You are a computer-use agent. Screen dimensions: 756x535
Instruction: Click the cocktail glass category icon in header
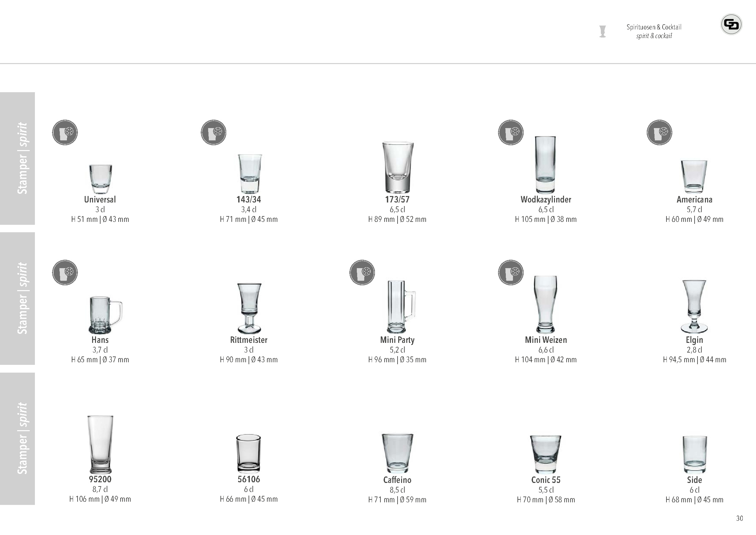pyautogui.click(x=602, y=32)
